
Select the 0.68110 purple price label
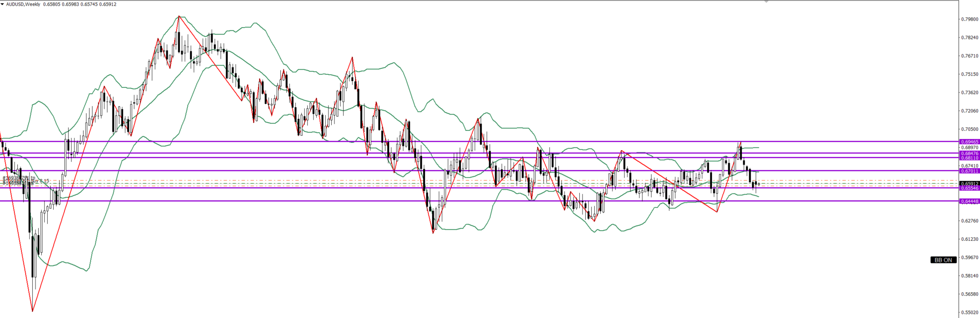click(969, 158)
